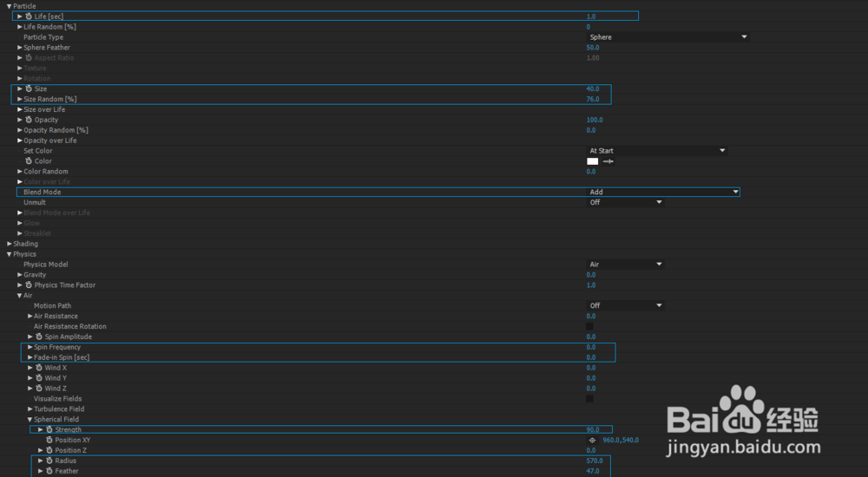Toggle stopwatch for Opacity property
This screenshot has width=868, height=477.
point(29,120)
